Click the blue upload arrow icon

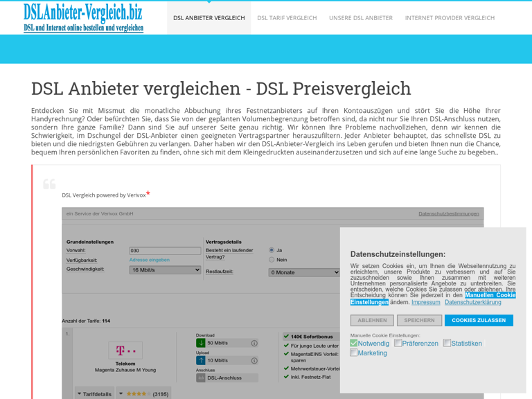click(201, 360)
